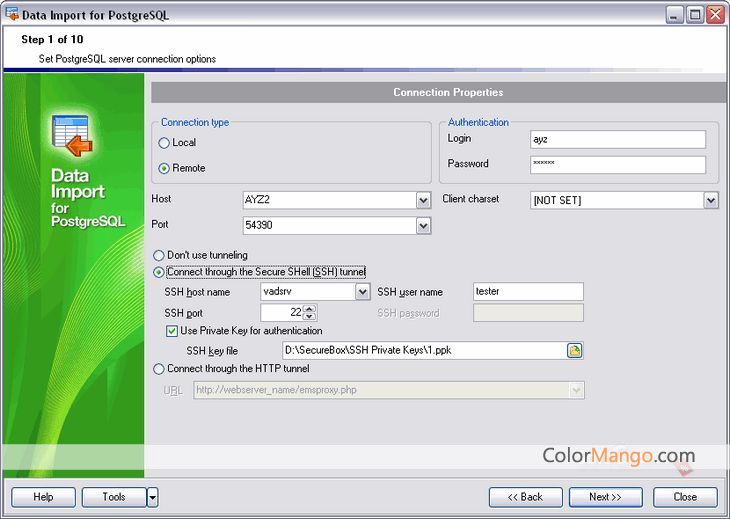This screenshot has width=730, height=519.
Task: Open the Tools button dropdown arrow
Action: click(x=152, y=498)
